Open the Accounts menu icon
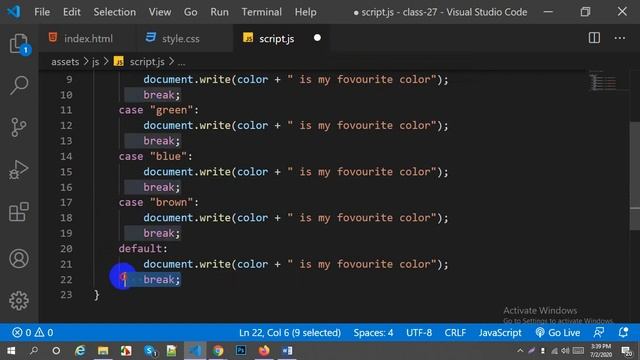The height and width of the screenshot is (360, 640). tap(19, 258)
